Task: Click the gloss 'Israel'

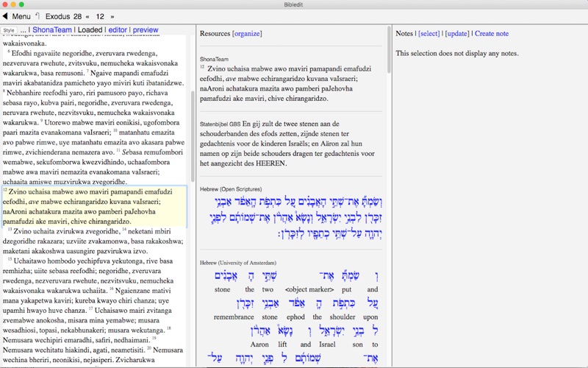Action: pyautogui.click(x=327, y=344)
